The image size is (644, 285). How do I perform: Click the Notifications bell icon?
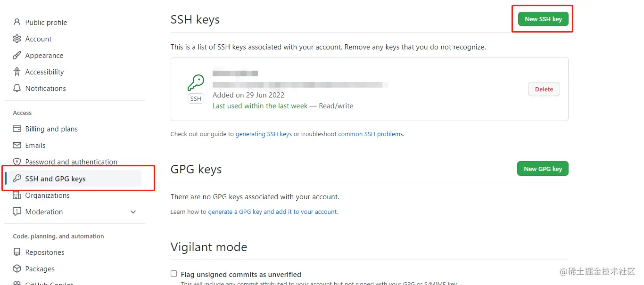click(x=17, y=88)
